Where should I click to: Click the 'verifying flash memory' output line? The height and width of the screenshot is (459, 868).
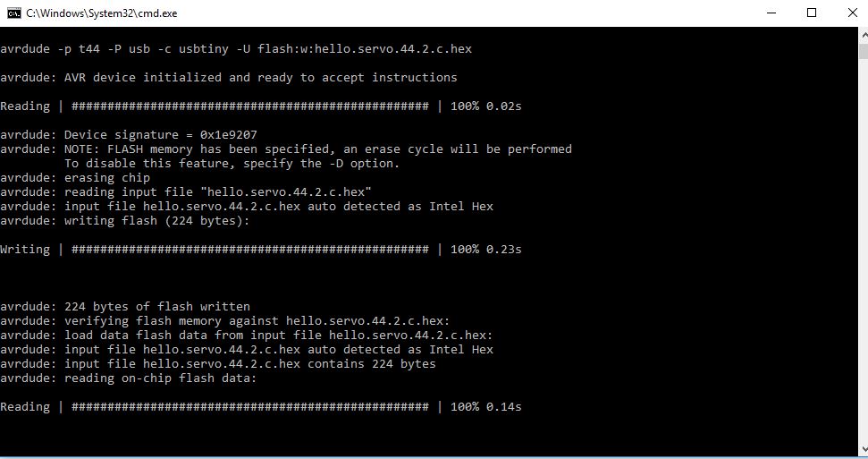coord(225,320)
